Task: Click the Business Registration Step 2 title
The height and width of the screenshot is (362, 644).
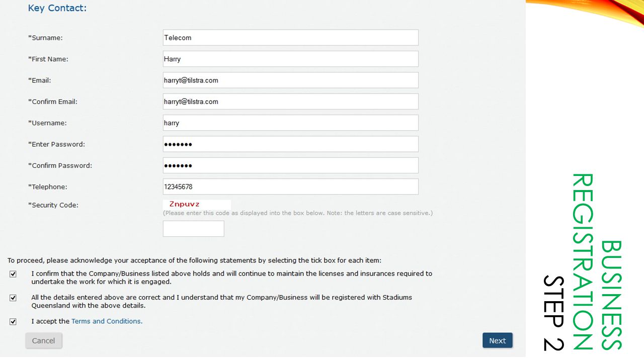Action: pos(583,262)
